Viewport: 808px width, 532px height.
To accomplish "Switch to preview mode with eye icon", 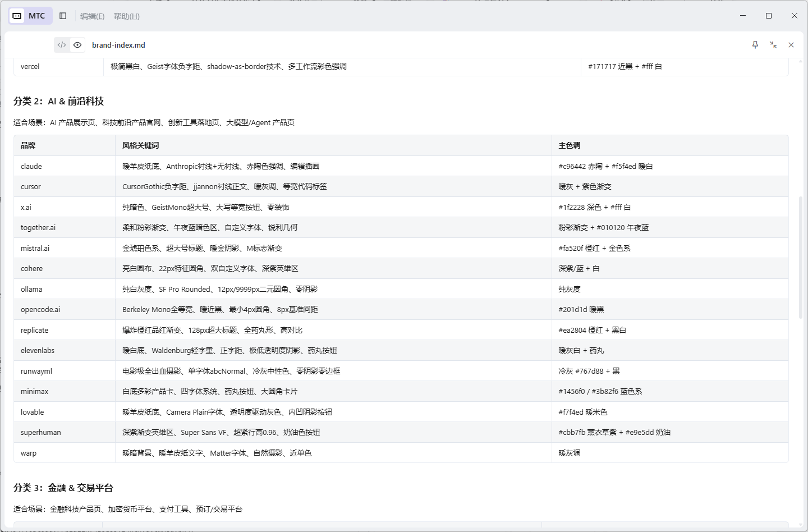I will point(77,45).
